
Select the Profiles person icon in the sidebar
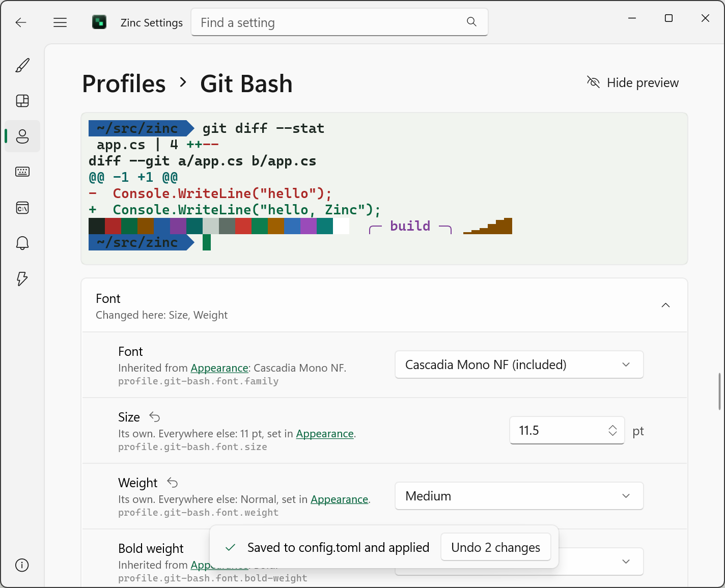point(22,136)
